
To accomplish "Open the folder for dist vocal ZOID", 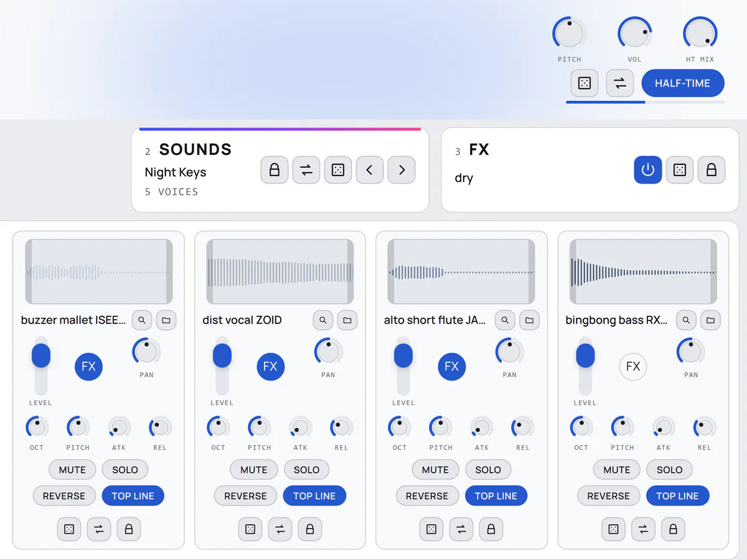I will (347, 320).
